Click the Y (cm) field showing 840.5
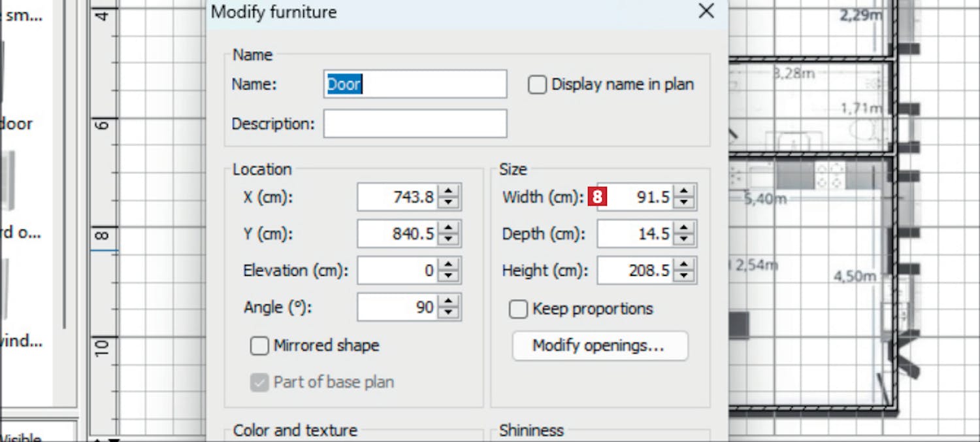 click(397, 234)
